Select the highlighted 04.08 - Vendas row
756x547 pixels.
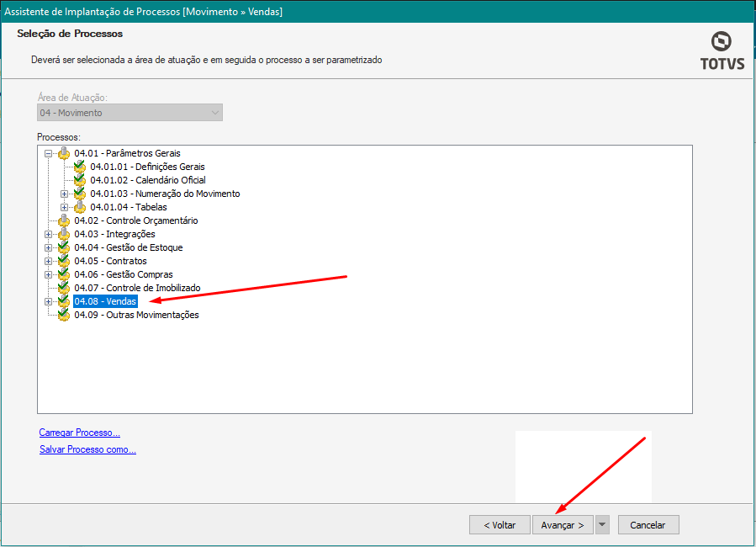click(x=106, y=301)
